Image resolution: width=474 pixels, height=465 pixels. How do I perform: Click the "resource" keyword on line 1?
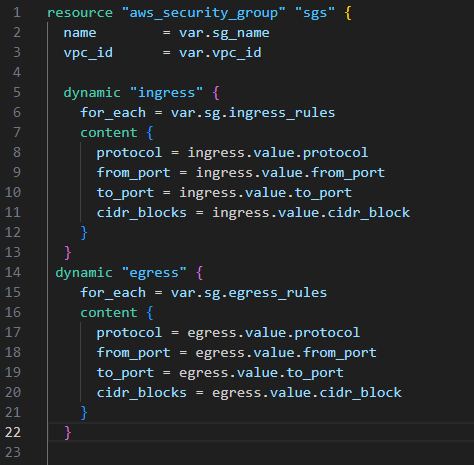point(80,13)
